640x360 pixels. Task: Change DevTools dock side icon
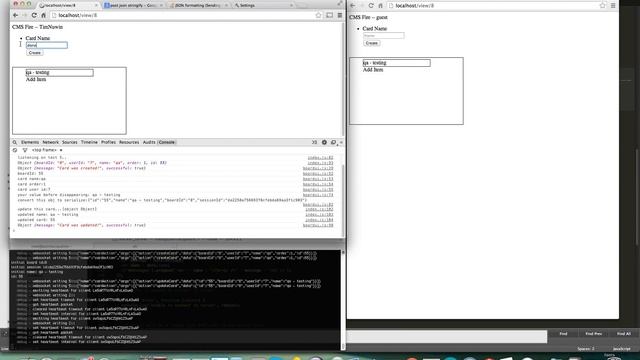333,142
